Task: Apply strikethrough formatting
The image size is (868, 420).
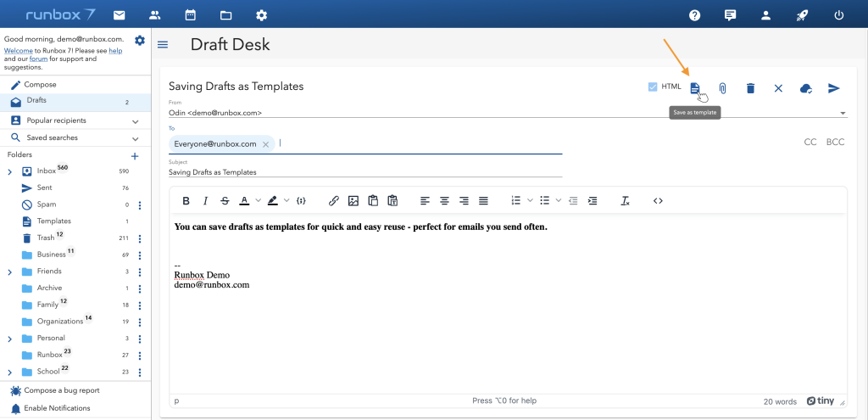Action: 225,201
